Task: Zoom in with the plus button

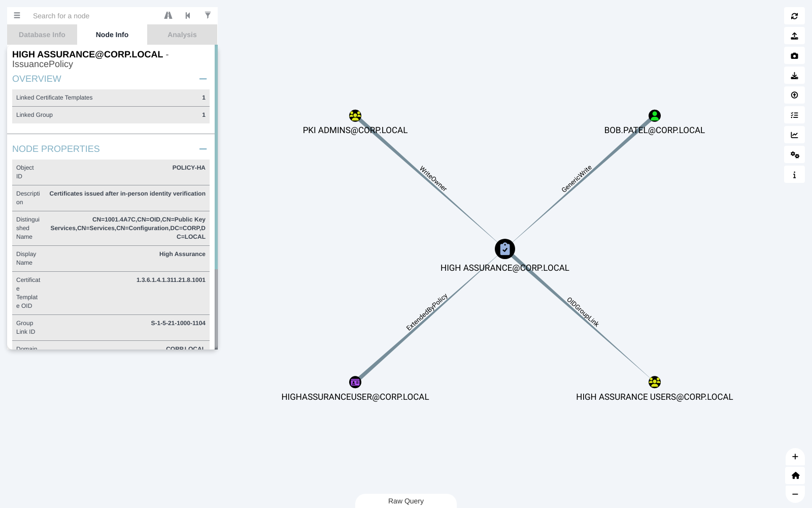Action: [x=795, y=457]
